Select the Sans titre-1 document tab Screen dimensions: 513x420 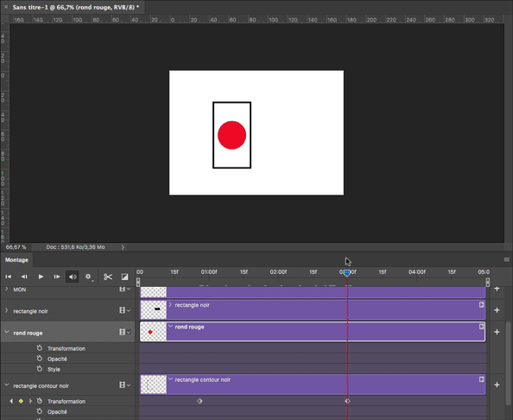click(76, 7)
